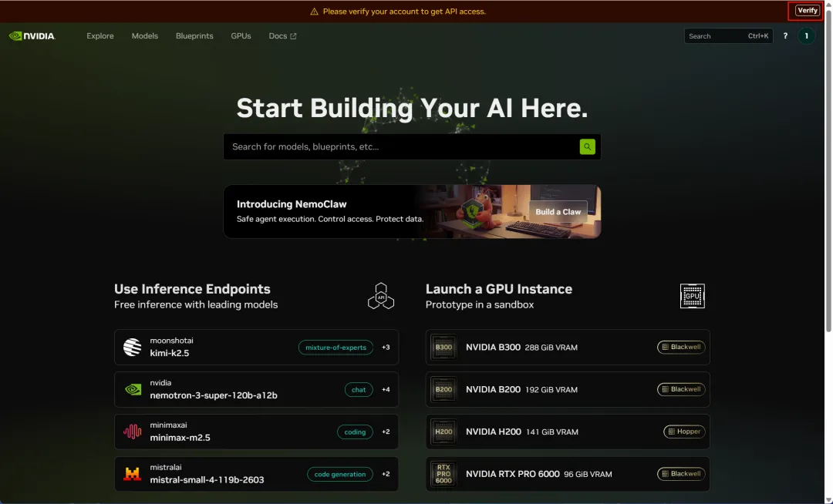Screen dimensions: 833x504
Task: Click the RTX PRO 6000 chip thumbnail
Action: point(443,474)
